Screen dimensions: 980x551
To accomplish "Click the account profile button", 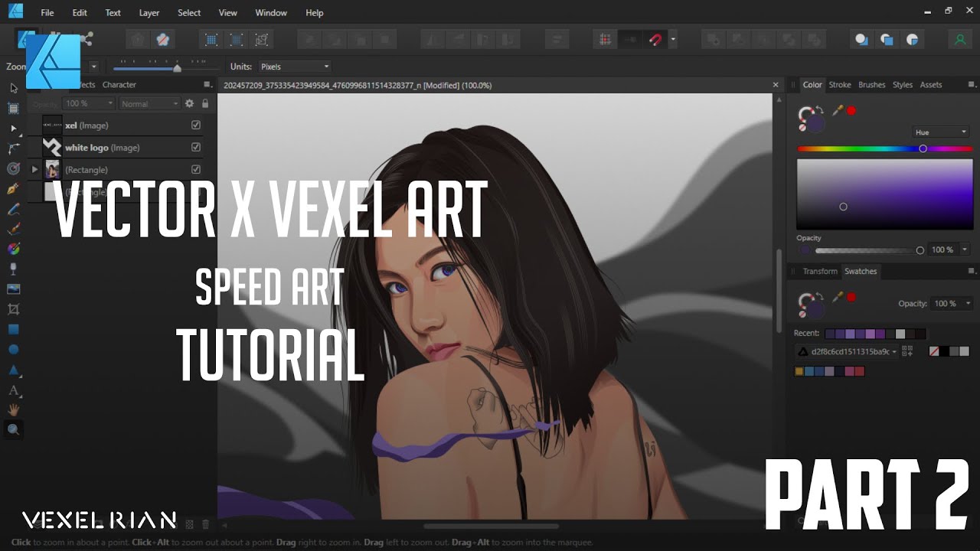I will point(959,40).
